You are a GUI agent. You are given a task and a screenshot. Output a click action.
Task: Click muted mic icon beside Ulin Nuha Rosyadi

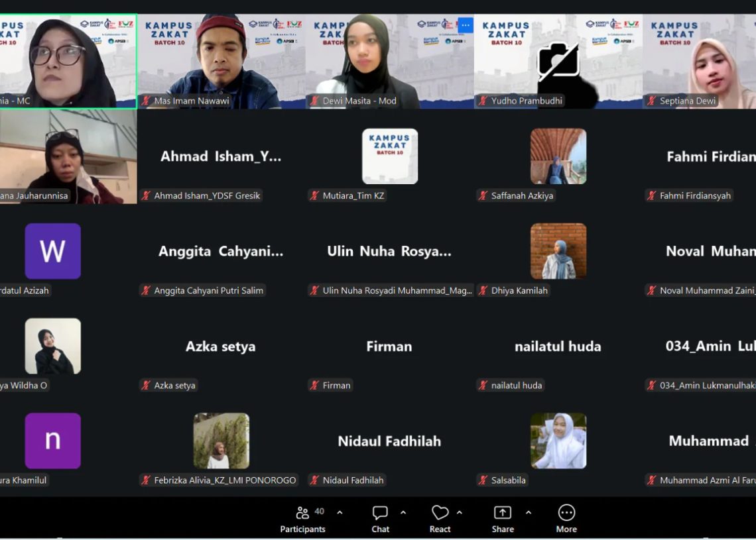314,290
